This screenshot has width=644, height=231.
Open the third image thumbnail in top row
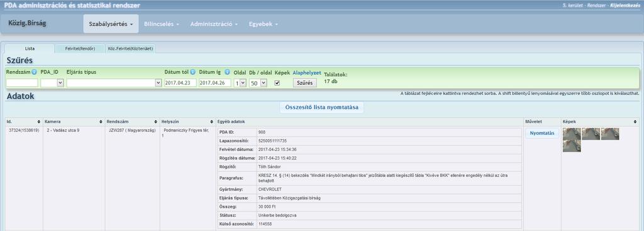pyautogui.click(x=610, y=133)
